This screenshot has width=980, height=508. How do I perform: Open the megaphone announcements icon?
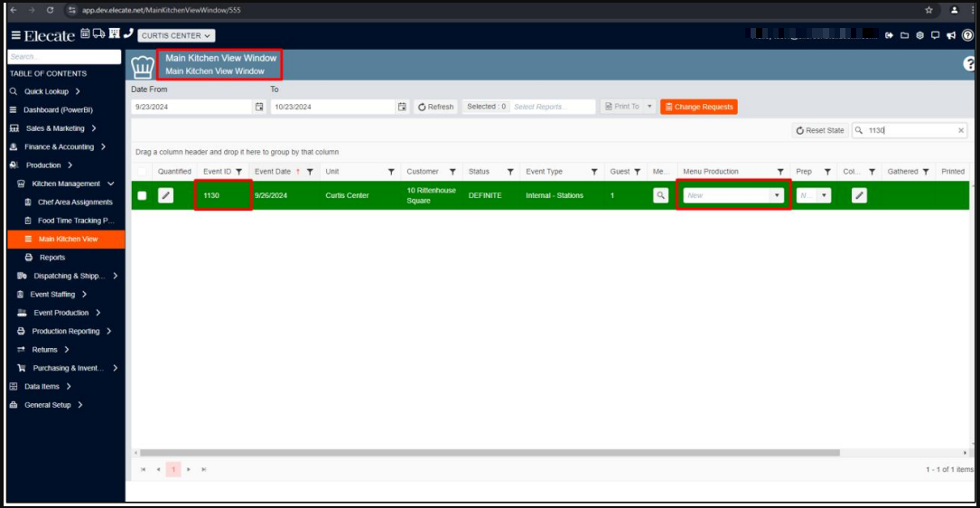951,35
